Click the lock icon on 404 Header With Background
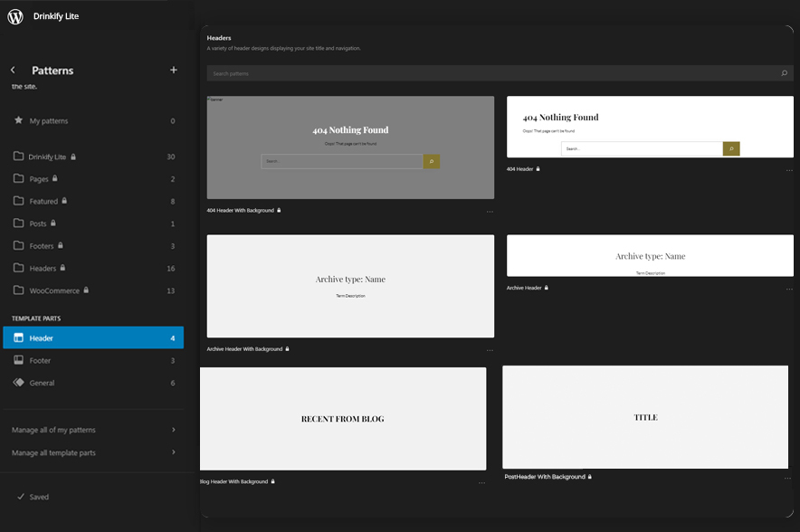800x532 pixels. click(x=279, y=208)
